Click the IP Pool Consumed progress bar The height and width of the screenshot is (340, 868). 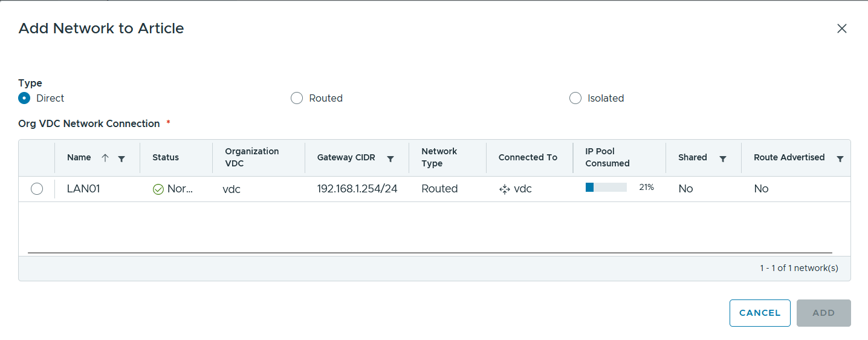[x=606, y=188]
